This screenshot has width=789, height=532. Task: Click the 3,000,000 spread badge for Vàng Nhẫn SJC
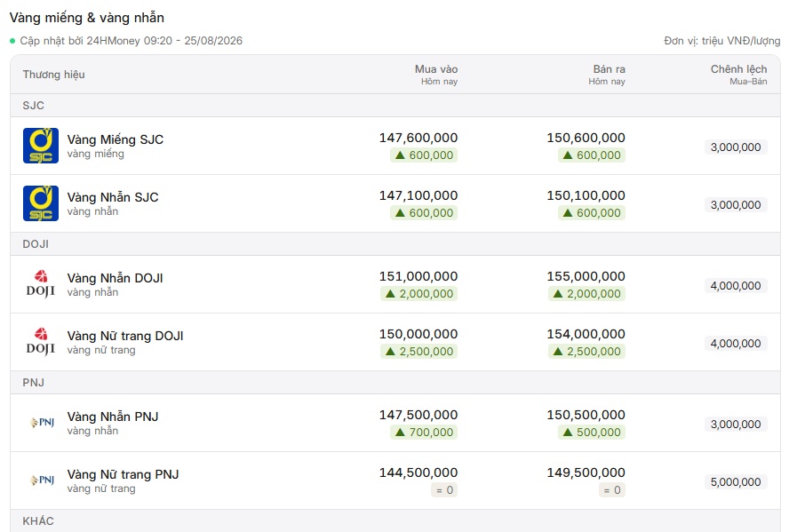pyautogui.click(x=736, y=205)
